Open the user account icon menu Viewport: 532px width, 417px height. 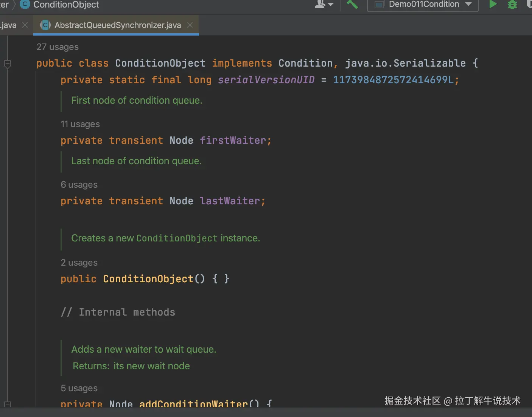tap(324, 5)
